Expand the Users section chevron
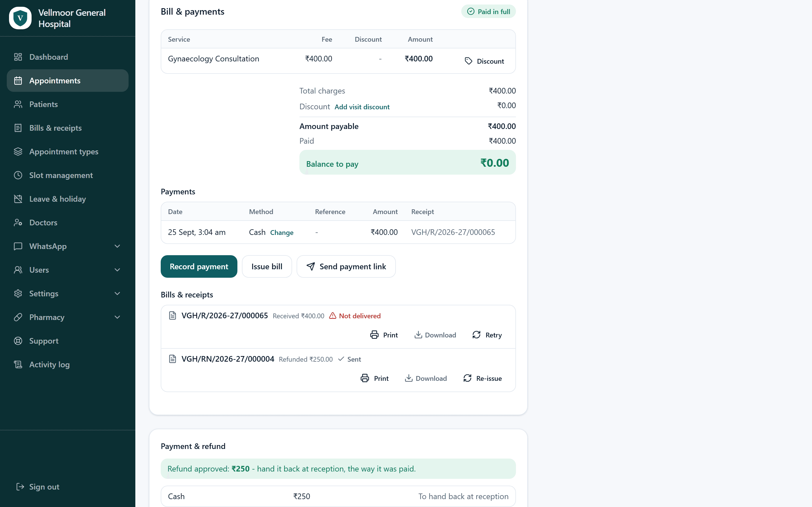Viewport: 812px width, 507px height. click(x=117, y=270)
